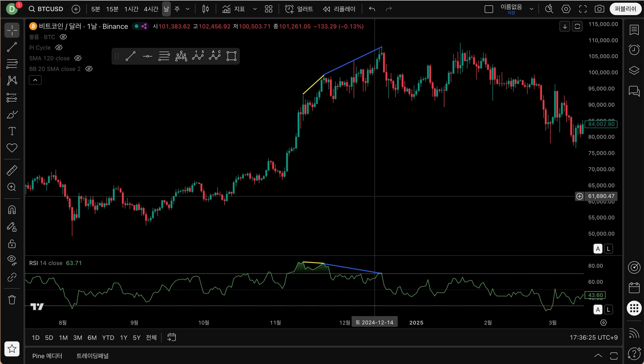Expand the timeframe interval dropdown arrow
The image size is (644, 364).
pos(187,9)
